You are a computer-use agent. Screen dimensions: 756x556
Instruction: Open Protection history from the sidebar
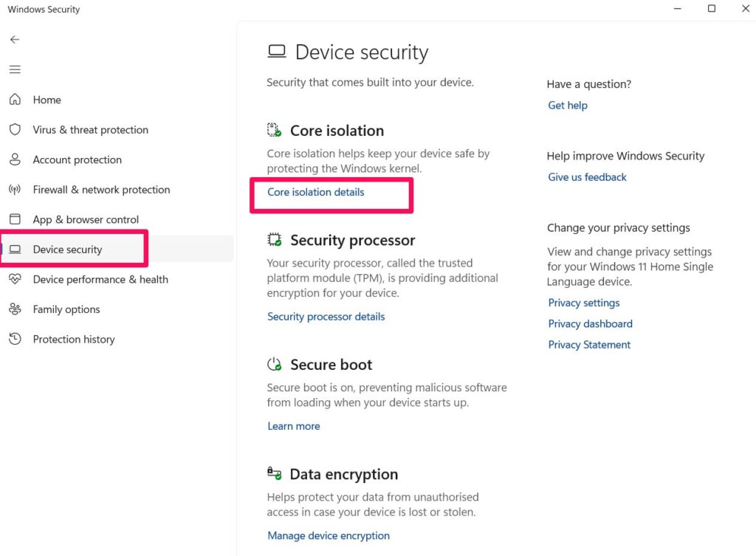(x=74, y=340)
